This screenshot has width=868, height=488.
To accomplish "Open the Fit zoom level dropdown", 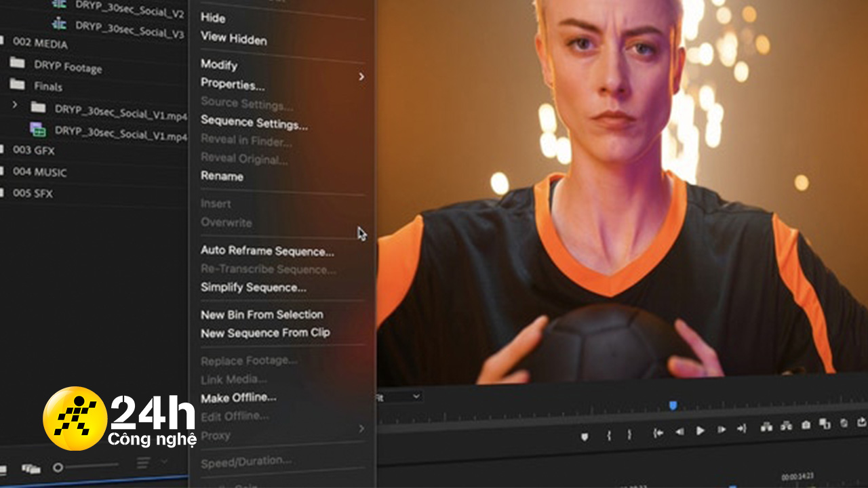I will point(399,397).
